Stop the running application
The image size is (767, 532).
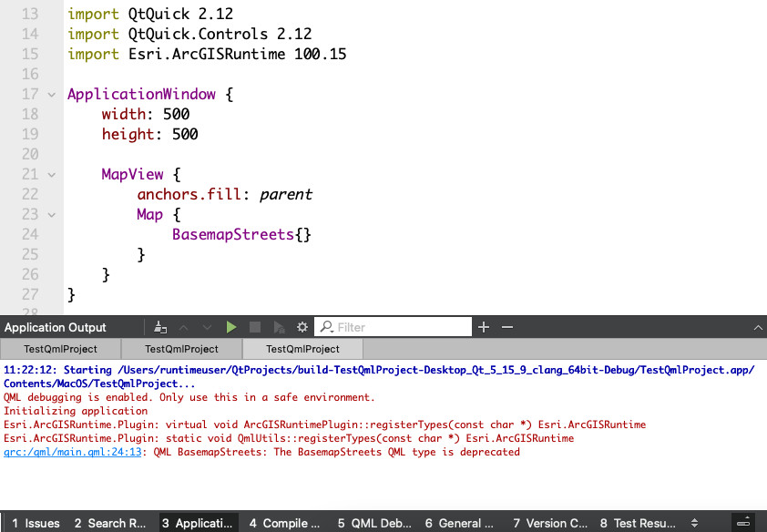[253, 326]
